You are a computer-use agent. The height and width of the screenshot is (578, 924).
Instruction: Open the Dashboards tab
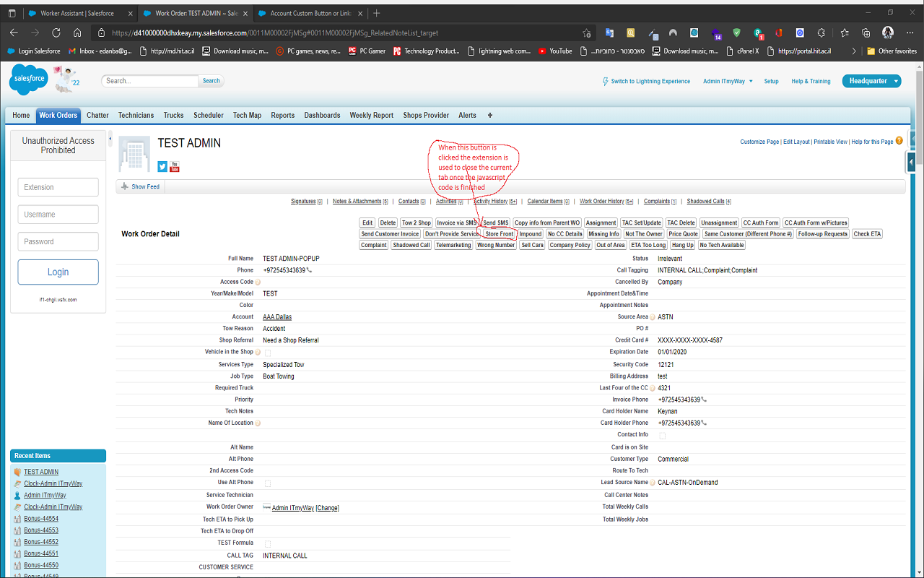click(322, 115)
